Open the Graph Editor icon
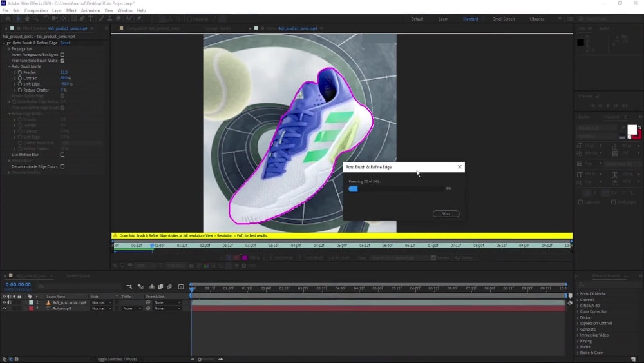The height and width of the screenshot is (363, 644). click(181, 286)
